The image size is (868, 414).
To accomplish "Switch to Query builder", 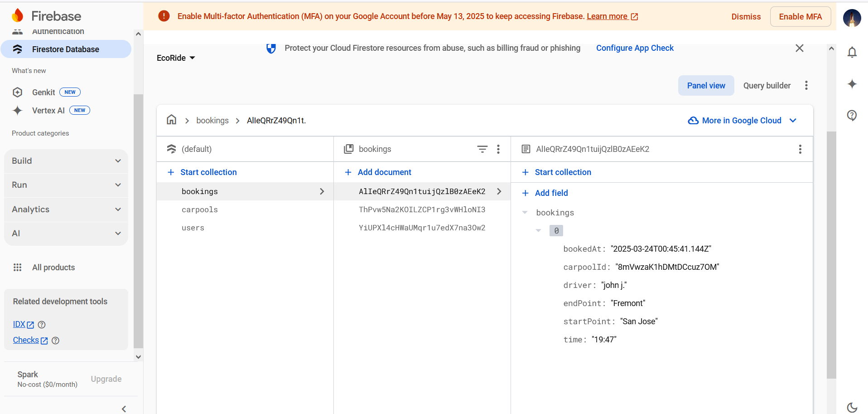I will (x=767, y=86).
